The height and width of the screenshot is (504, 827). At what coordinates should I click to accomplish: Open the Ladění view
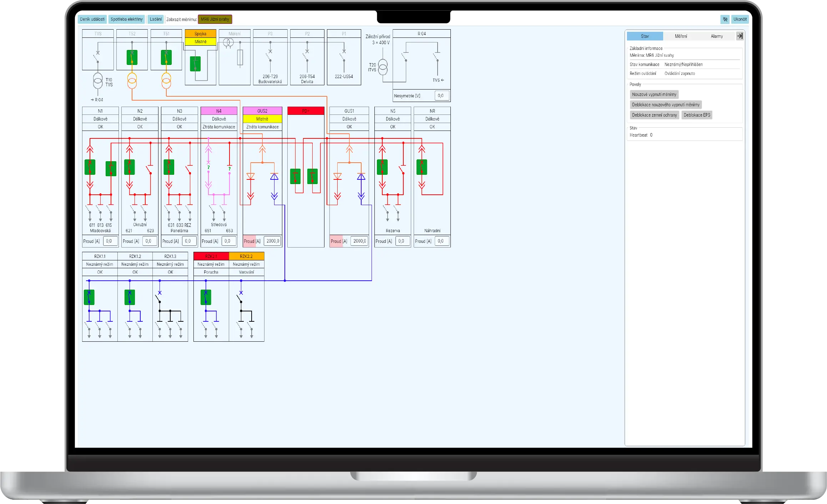click(x=156, y=19)
